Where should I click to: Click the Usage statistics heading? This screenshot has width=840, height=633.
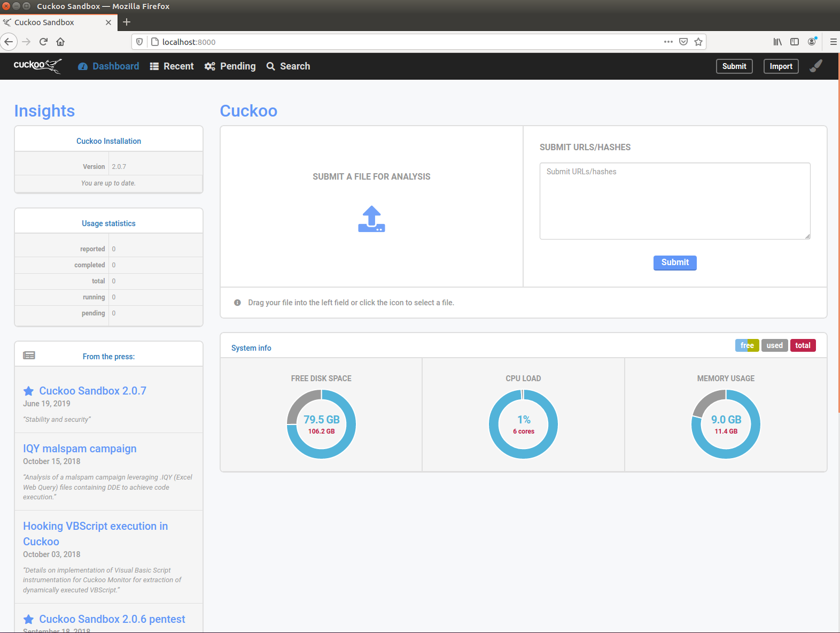click(x=108, y=223)
